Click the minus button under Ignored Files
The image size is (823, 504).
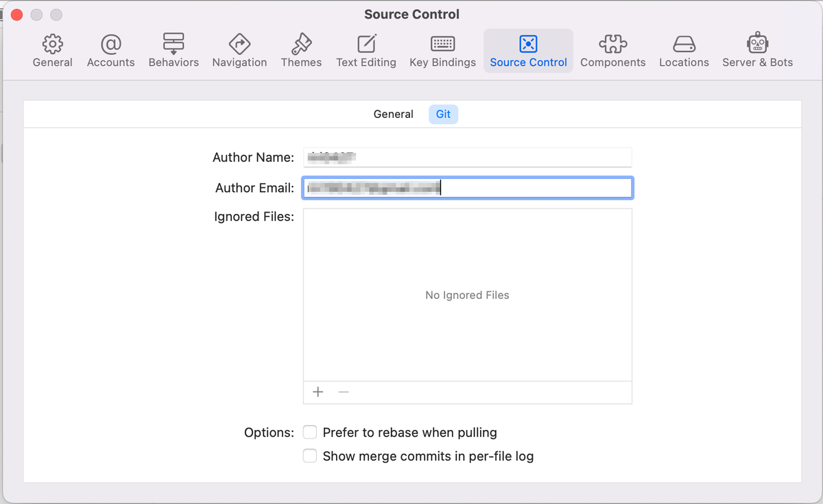tap(344, 392)
